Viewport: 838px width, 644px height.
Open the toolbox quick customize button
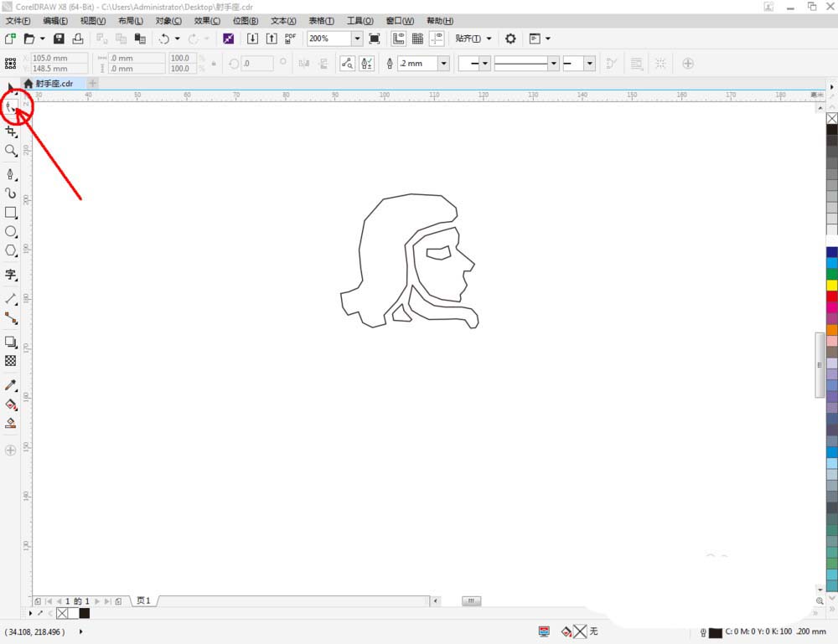coord(10,451)
